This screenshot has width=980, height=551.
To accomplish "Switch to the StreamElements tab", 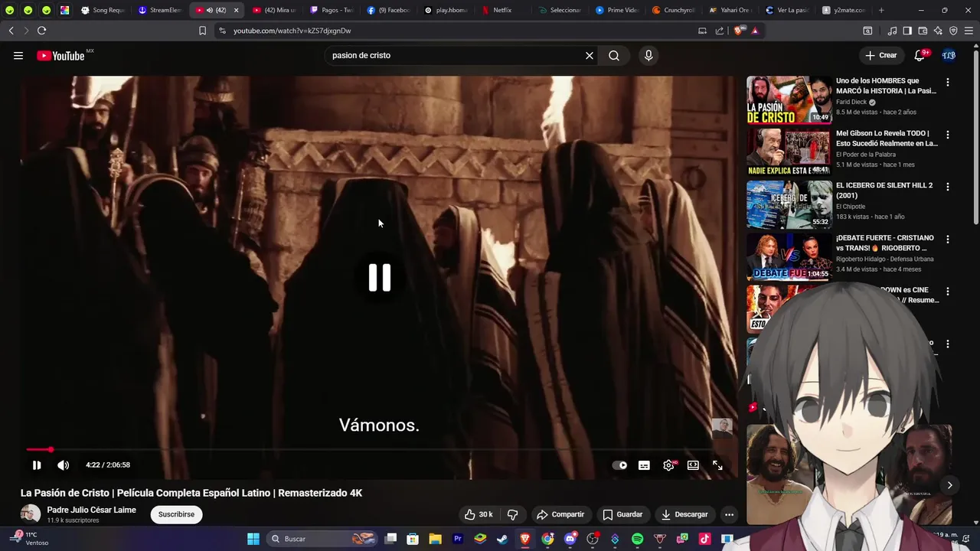I will (160, 10).
